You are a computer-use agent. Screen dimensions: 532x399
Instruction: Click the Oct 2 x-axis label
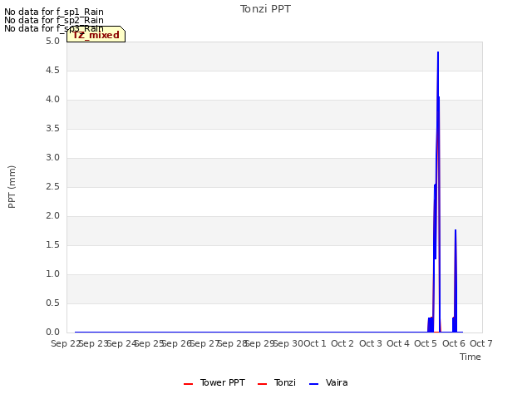[x=342, y=343]
